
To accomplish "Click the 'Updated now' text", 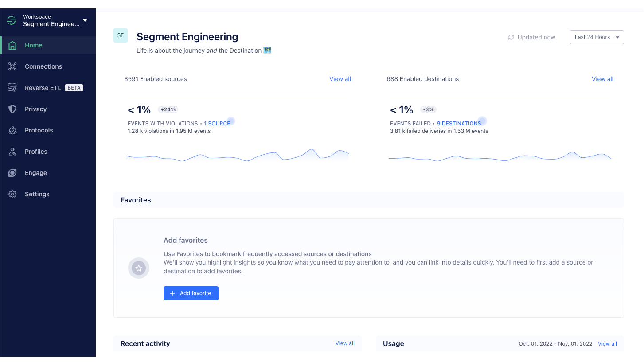I will coord(536,37).
